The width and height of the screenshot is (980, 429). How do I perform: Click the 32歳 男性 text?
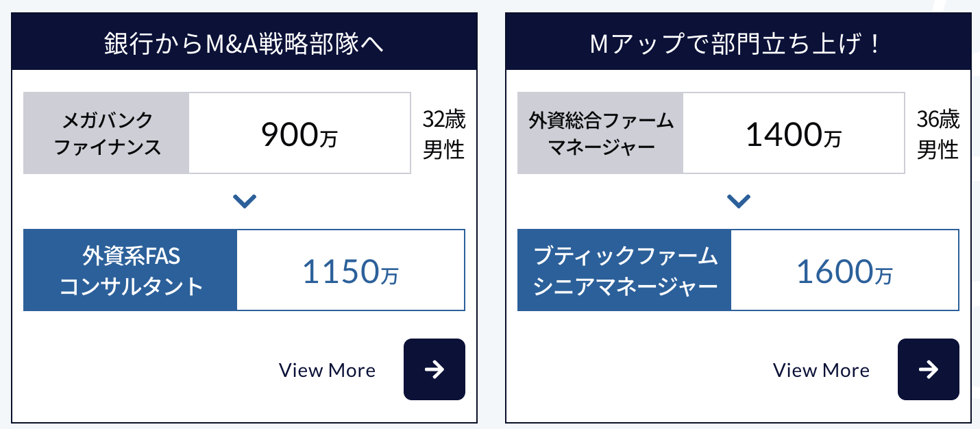444,134
